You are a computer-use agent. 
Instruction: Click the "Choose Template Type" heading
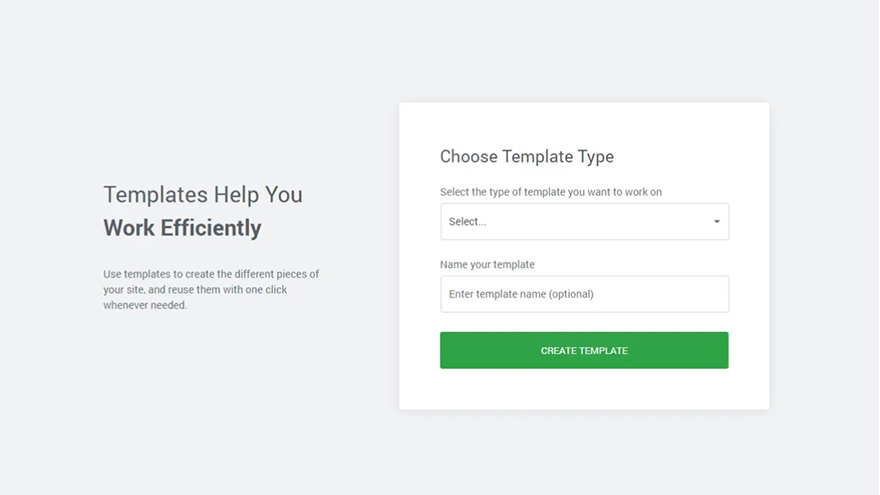coord(527,157)
